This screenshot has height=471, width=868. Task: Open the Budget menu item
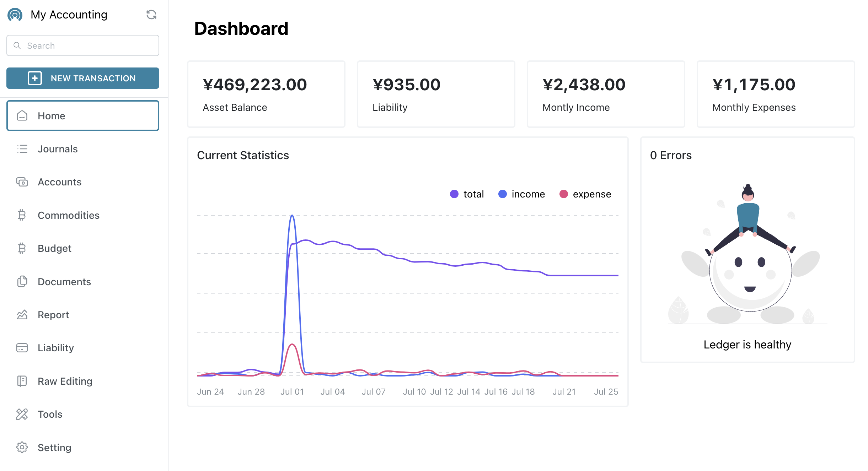[x=54, y=248]
